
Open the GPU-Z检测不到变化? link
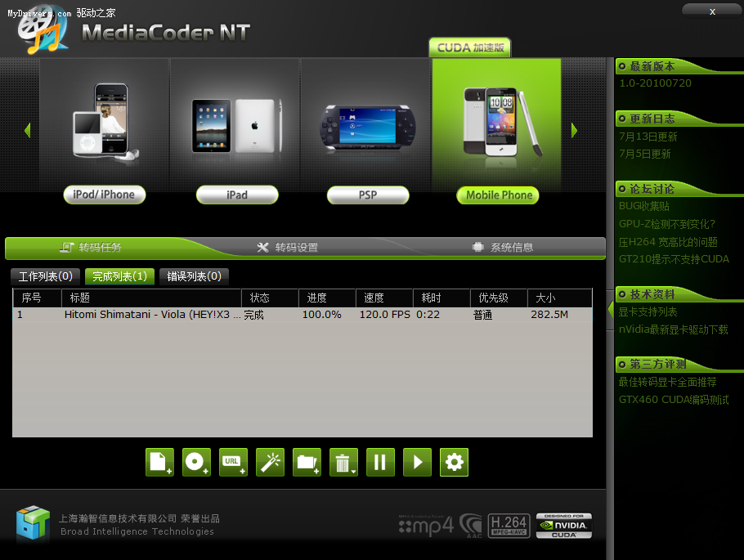coord(666,223)
